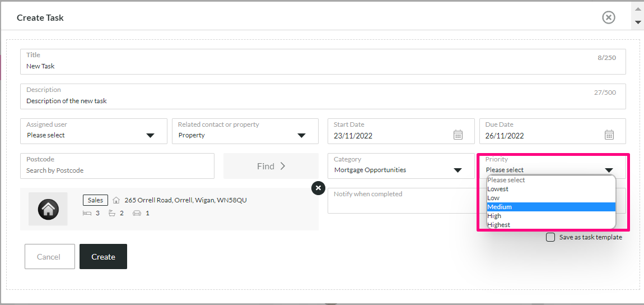644x305 pixels.
Task: Close the Create Task dialog with the circled X
Action: pos(609,17)
